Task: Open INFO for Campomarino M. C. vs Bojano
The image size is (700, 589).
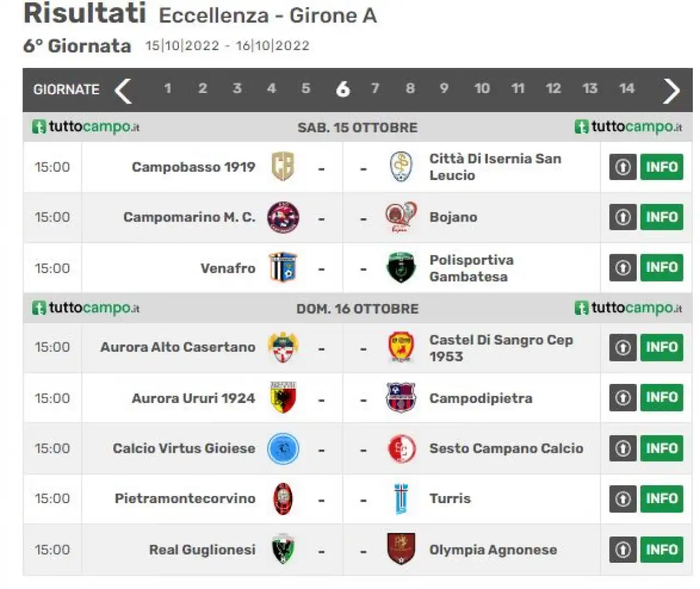Action: tap(662, 217)
